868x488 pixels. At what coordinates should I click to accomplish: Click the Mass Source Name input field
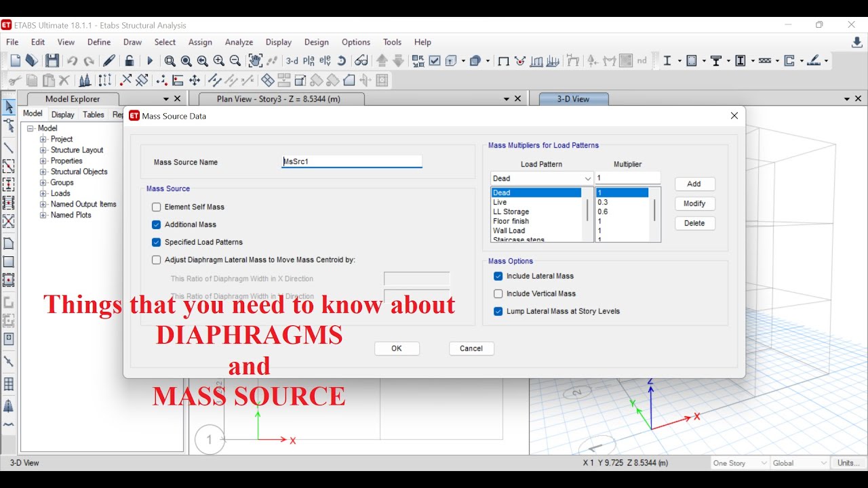tap(352, 162)
